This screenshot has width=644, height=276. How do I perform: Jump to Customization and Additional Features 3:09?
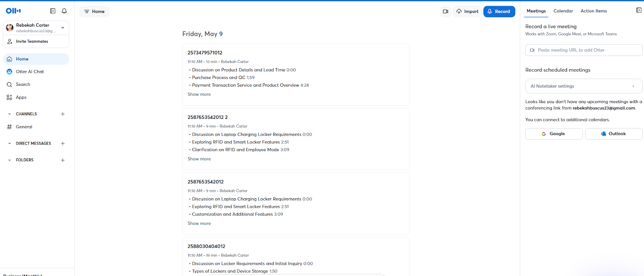coord(237,214)
